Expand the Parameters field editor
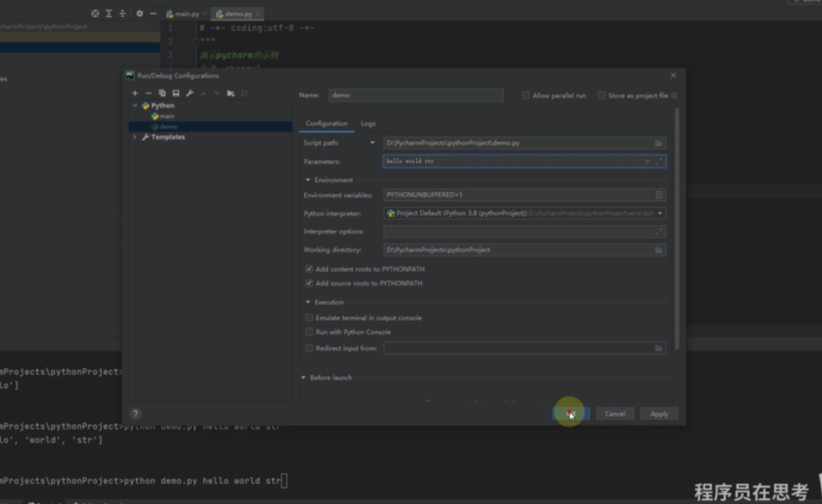Screen dimensions: 822x504 [x=658, y=161]
